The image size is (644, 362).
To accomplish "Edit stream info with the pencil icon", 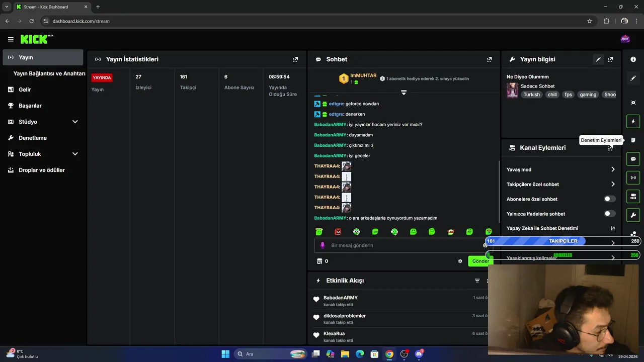I will tap(598, 59).
